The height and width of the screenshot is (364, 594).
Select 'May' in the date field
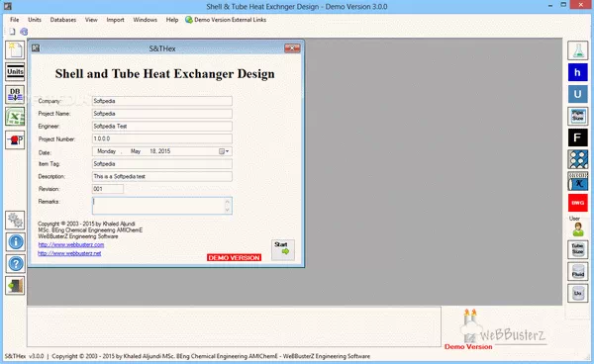click(x=136, y=151)
